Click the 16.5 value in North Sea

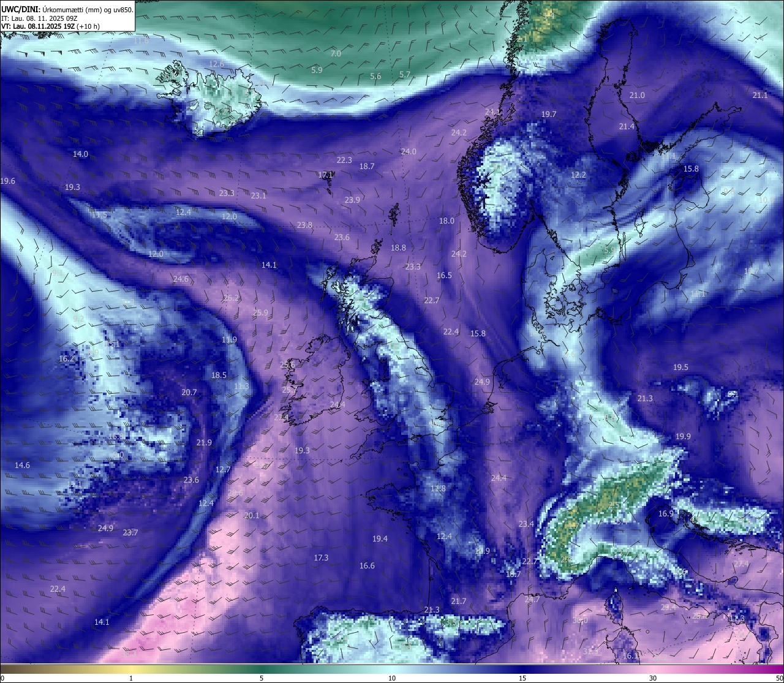pyautogui.click(x=444, y=276)
